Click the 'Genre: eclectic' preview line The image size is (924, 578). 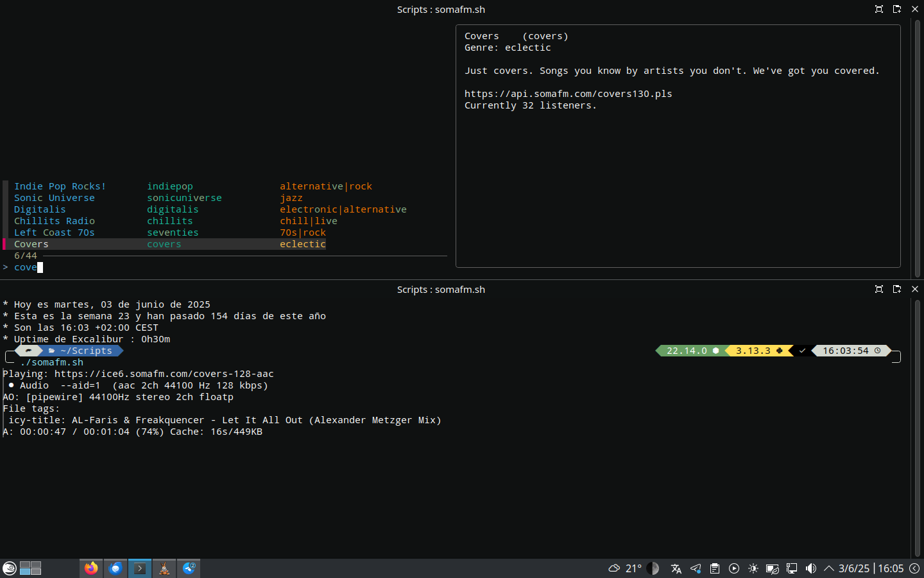(508, 48)
